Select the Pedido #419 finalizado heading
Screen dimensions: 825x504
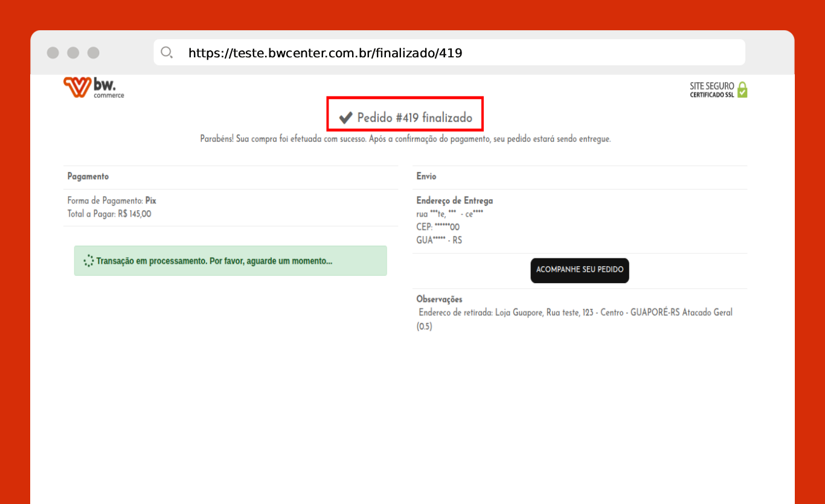click(x=414, y=118)
